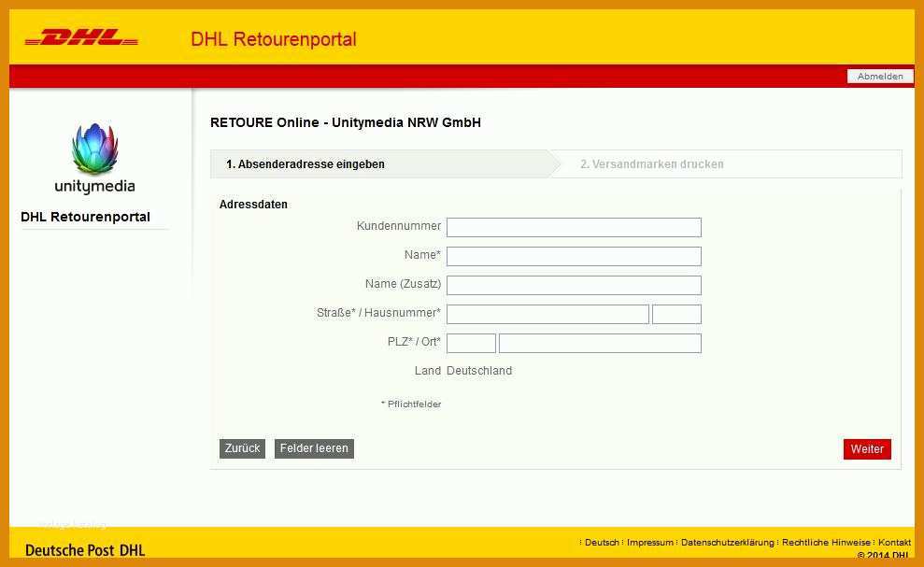Click into the Name* input field
This screenshot has height=567, width=924.
[x=574, y=256]
